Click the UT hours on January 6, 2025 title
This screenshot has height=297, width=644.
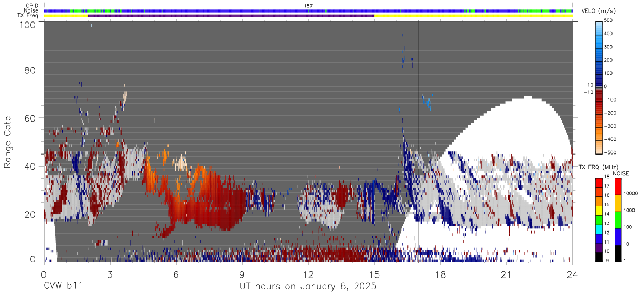point(308,287)
